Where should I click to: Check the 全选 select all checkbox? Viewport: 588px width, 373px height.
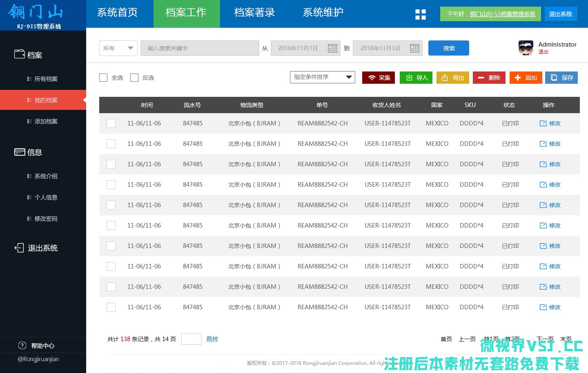click(x=103, y=78)
